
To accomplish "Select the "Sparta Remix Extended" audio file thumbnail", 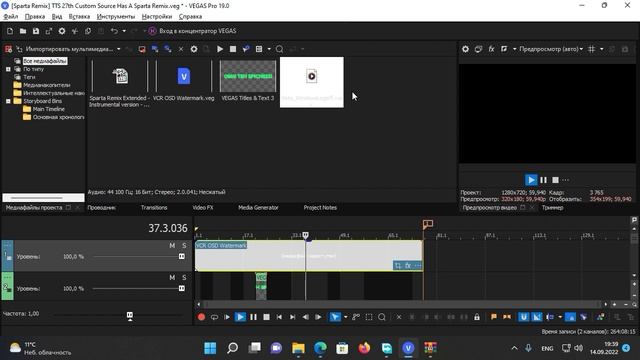I will [120, 76].
